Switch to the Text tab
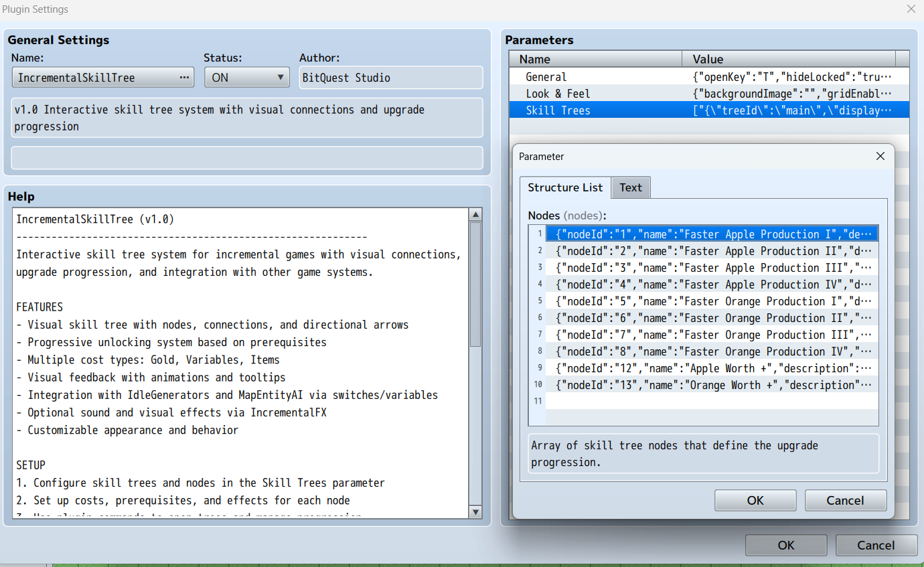The width and height of the screenshot is (924, 567). click(631, 187)
